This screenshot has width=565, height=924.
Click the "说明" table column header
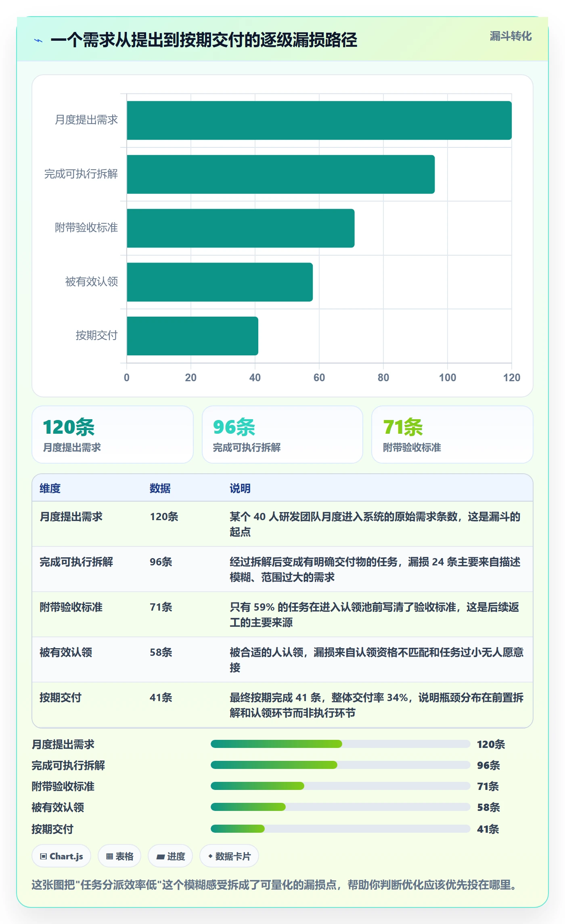240,488
